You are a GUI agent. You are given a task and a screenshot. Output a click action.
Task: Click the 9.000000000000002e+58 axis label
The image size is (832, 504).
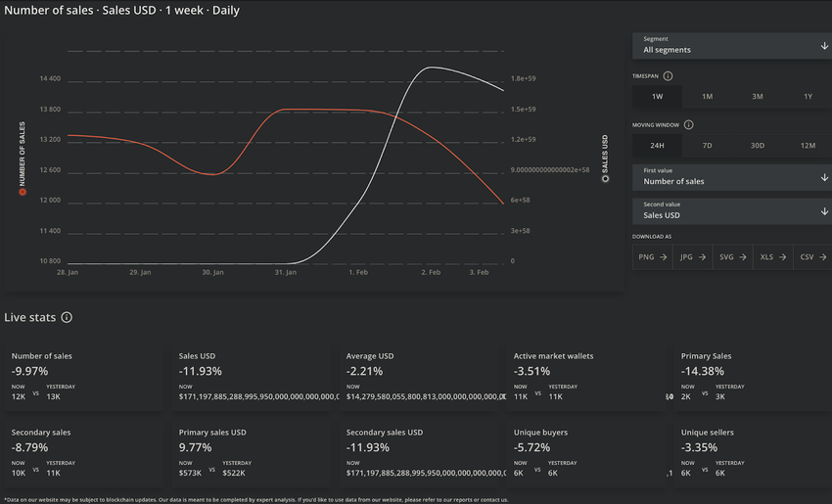[550, 169]
